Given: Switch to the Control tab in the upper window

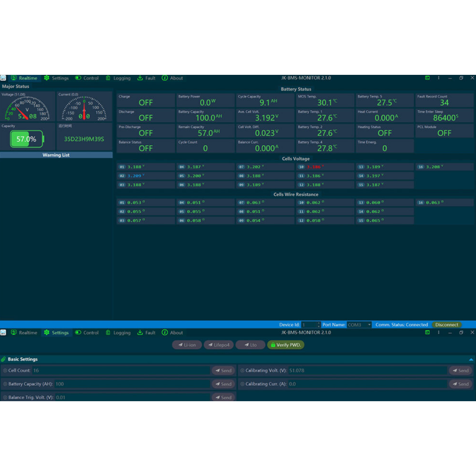Looking at the screenshot, I should [87, 78].
